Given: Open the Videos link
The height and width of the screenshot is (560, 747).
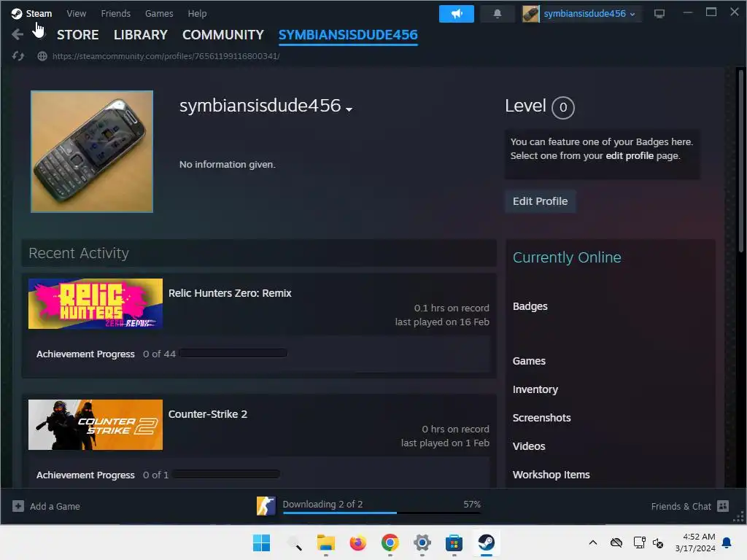Looking at the screenshot, I should [x=529, y=446].
